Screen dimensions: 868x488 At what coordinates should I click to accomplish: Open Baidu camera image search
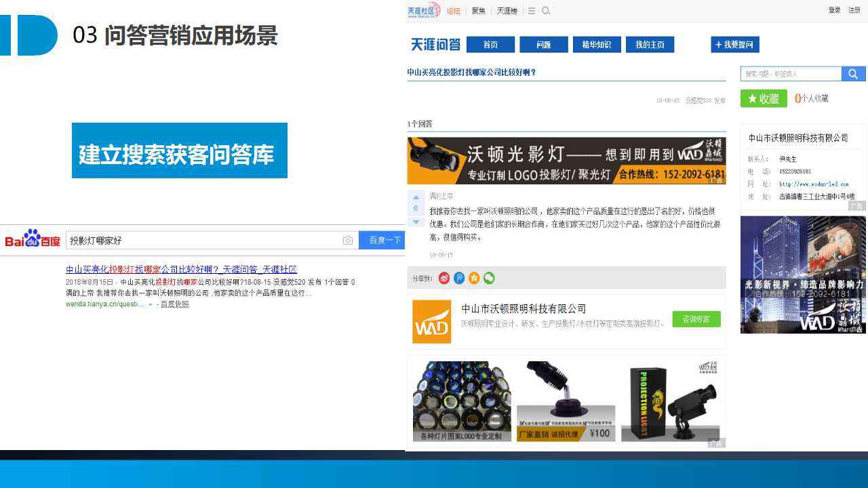(x=347, y=241)
